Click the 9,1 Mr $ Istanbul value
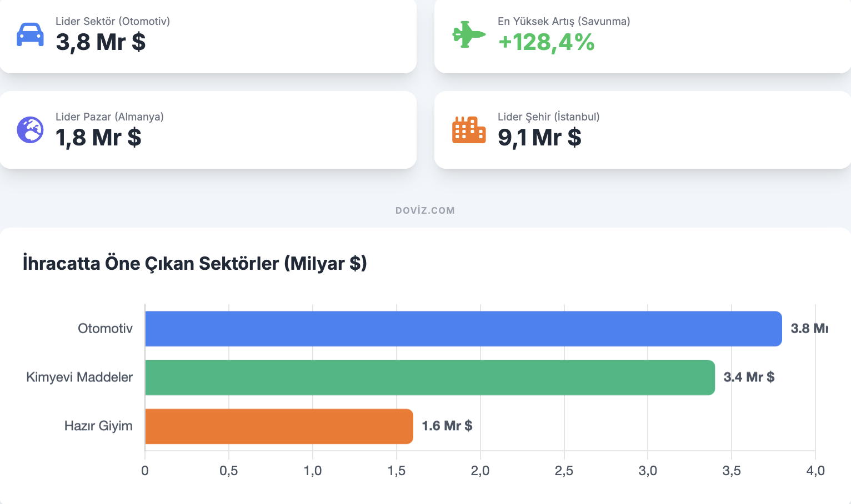This screenshot has width=851, height=504. pos(539,138)
